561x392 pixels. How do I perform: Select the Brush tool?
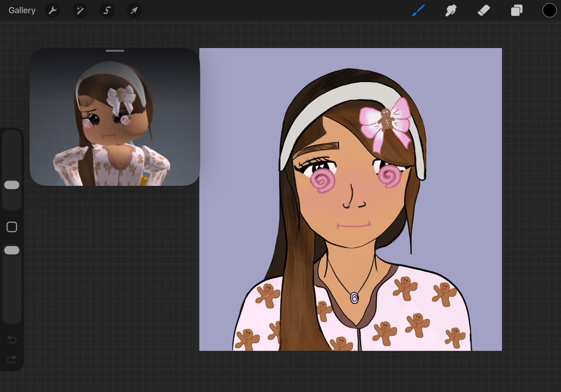(418, 10)
